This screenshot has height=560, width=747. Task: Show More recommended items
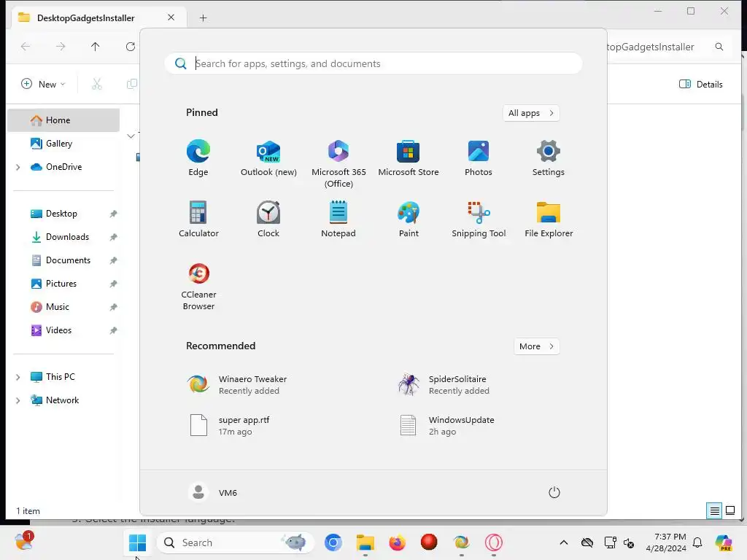coord(536,346)
